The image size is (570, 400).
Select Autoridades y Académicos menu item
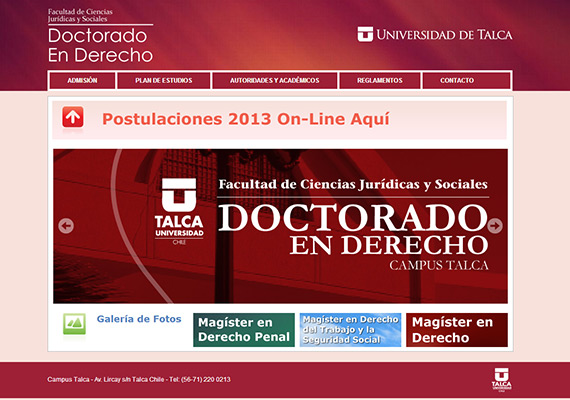275,80
